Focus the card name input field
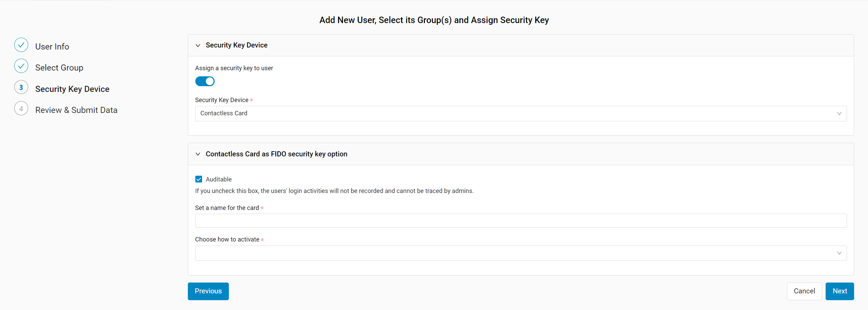 click(521, 221)
